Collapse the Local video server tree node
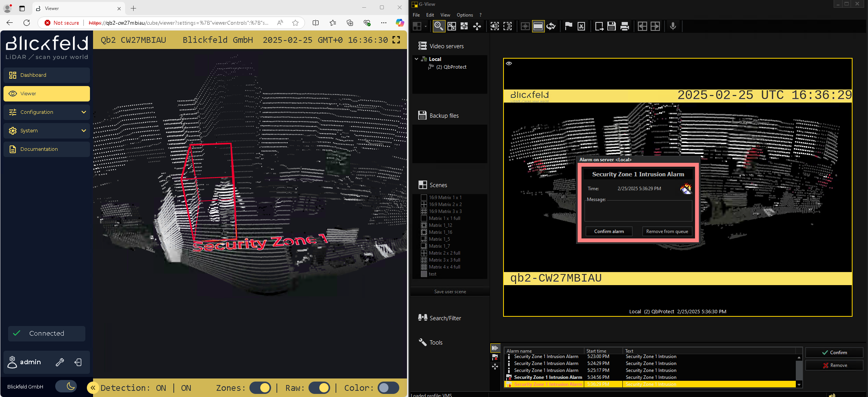This screenshot has width=868, height=397. tap(417, 59)
